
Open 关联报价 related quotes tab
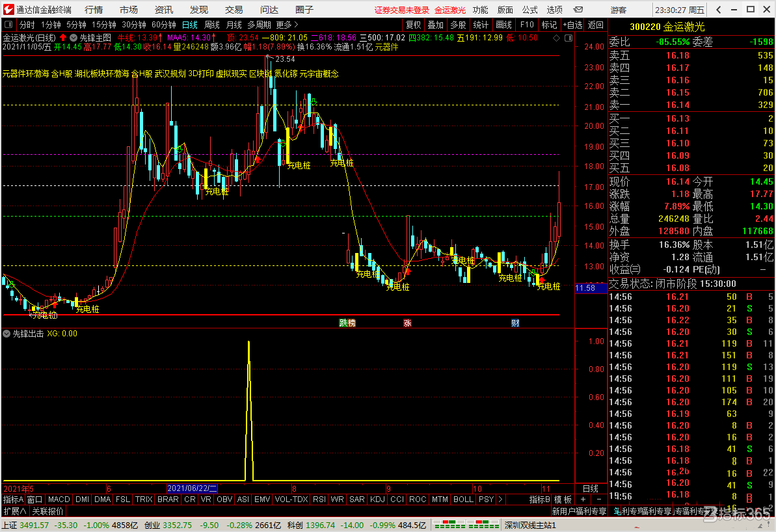click(x=48, y=511)
